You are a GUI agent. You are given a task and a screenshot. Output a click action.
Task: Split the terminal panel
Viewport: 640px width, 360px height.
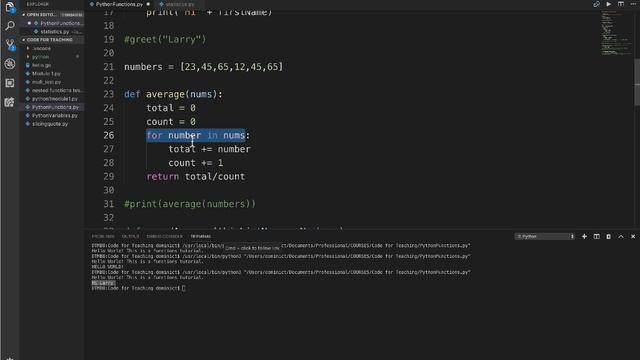(596, 236)
